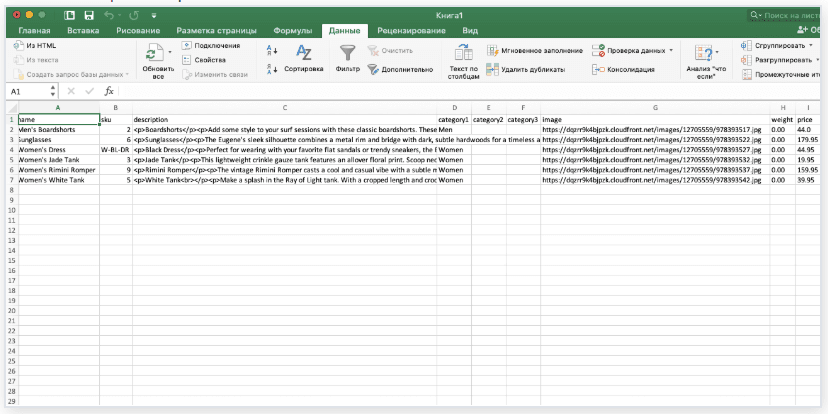
Task: Open Подключения connections
Action: pos(211,46)
